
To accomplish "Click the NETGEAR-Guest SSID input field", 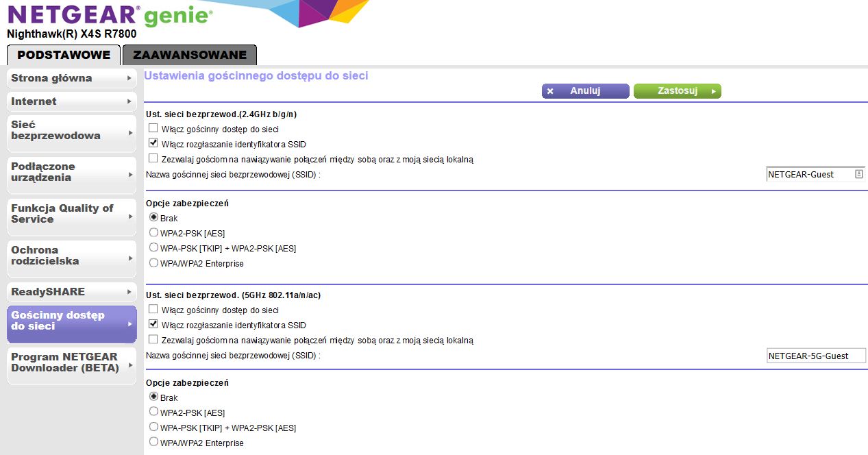I will 815,174.
